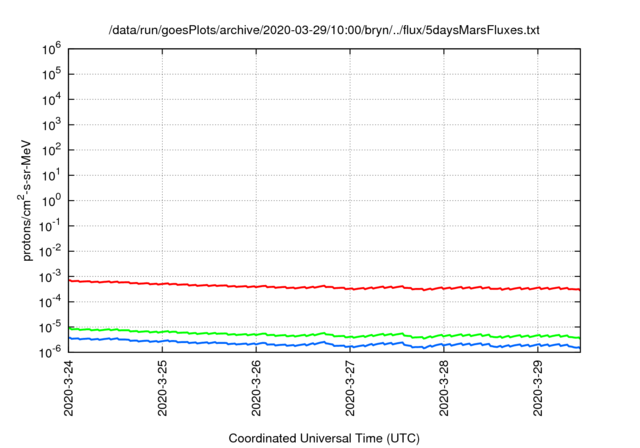Click the 10^5 y-axis tick label
640x448 pixels.
51,74
